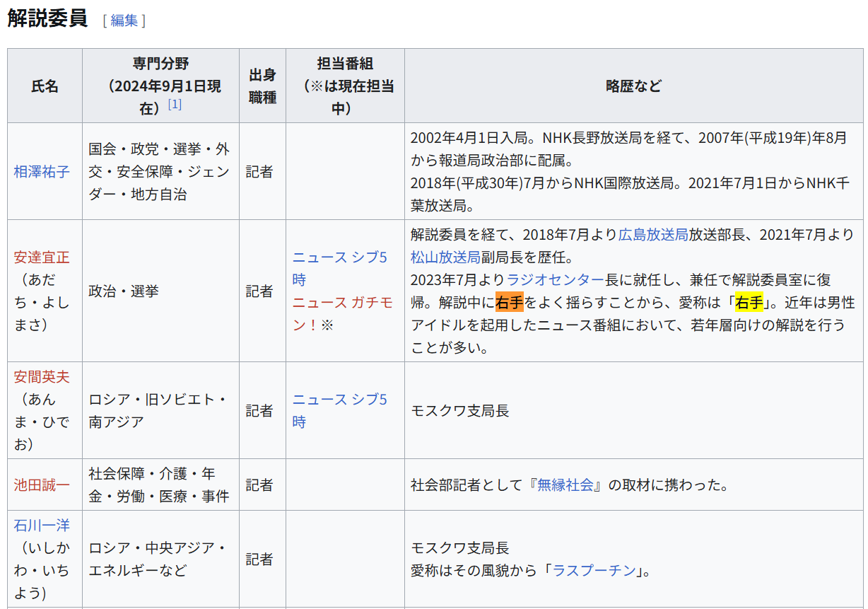Click 記者 in the 池田誠一 row

coord(259,485)
